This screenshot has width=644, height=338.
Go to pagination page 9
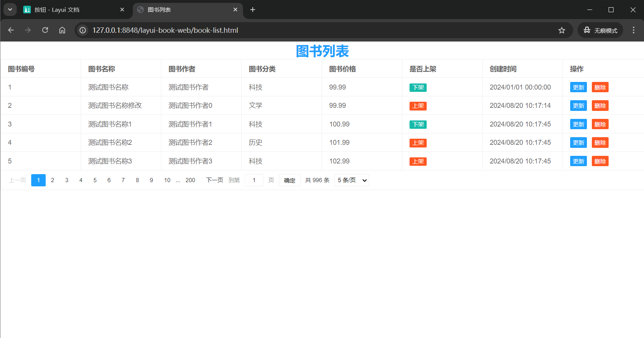(151, 180)
